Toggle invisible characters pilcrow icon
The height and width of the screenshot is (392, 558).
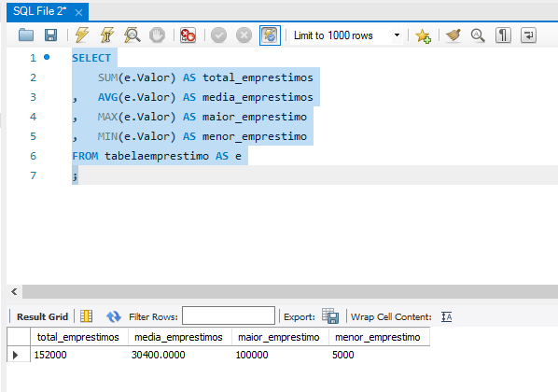tap(503, 35)
